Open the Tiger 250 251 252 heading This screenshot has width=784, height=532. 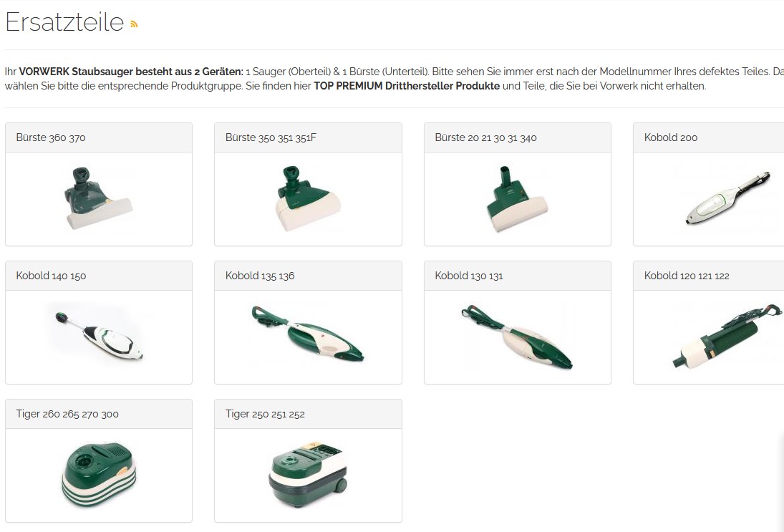265,414
